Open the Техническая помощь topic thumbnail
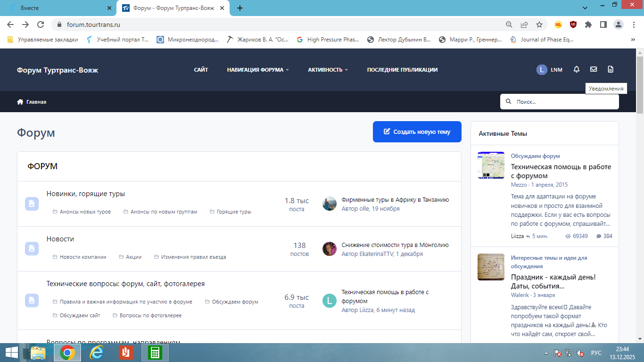This screenshot has height=362, width=644. [x=491, y=165]
